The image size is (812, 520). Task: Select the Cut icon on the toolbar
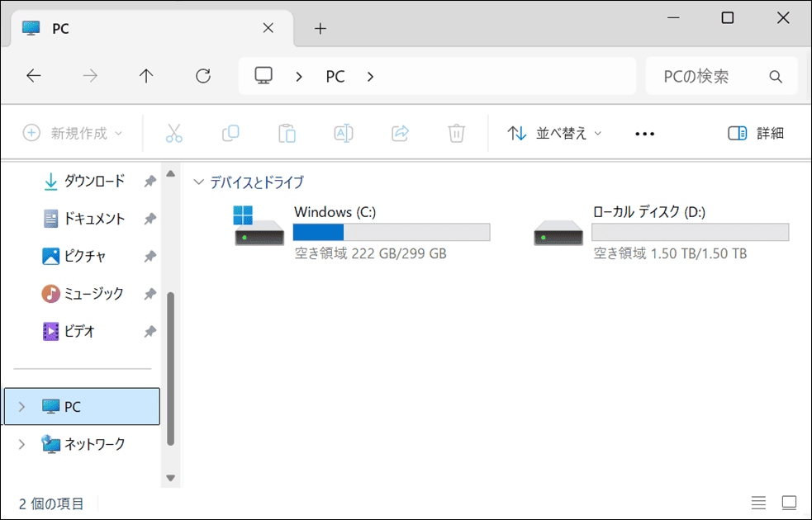pyautogui.click(x=173, y=133)
